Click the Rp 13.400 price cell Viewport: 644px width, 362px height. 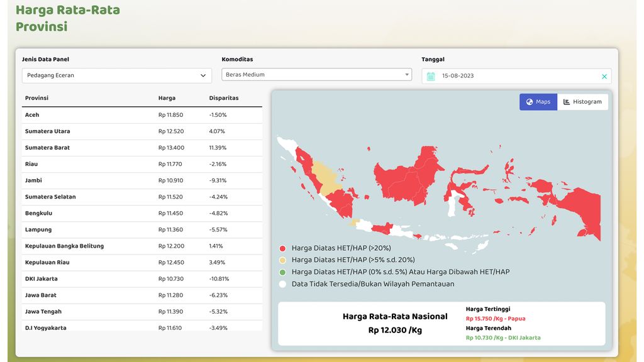click(171, 148)
